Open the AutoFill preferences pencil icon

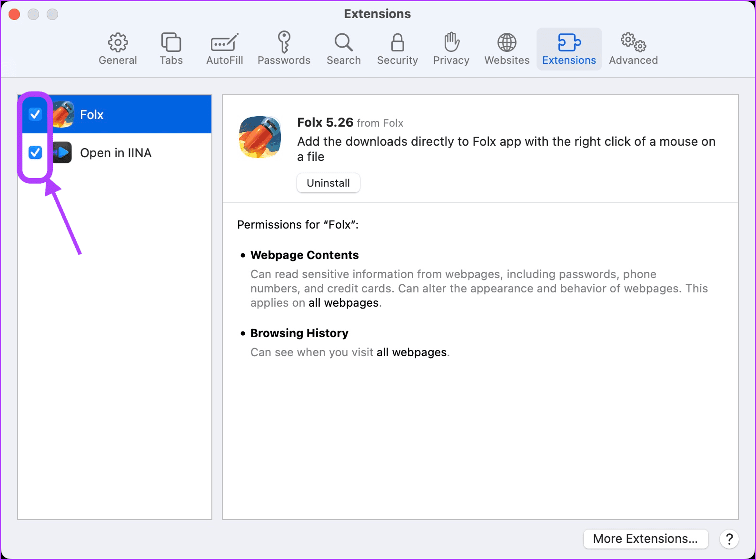pyautogui.click(x=225, y=42)
